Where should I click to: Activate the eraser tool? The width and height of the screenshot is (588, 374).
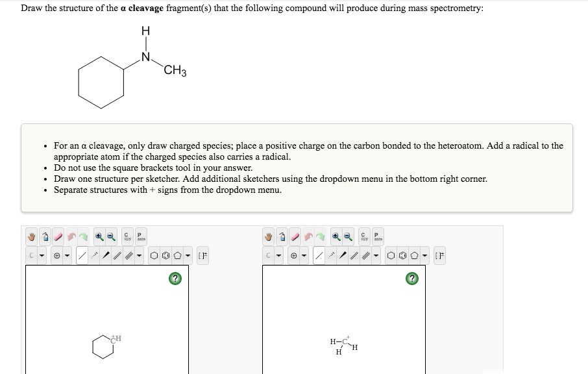click(x=57, y=236)
